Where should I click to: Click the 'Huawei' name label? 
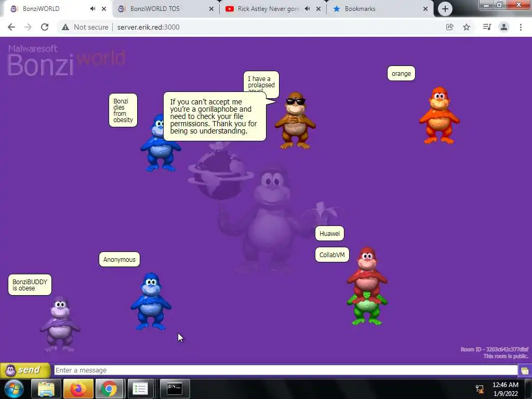coord(329,233)
